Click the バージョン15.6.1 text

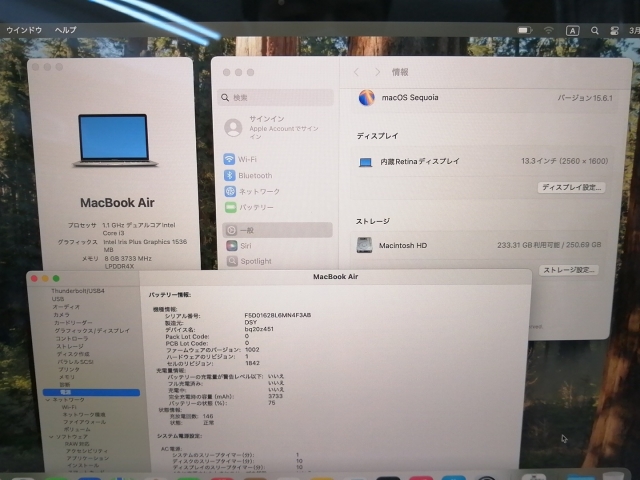tap(584, 98)
